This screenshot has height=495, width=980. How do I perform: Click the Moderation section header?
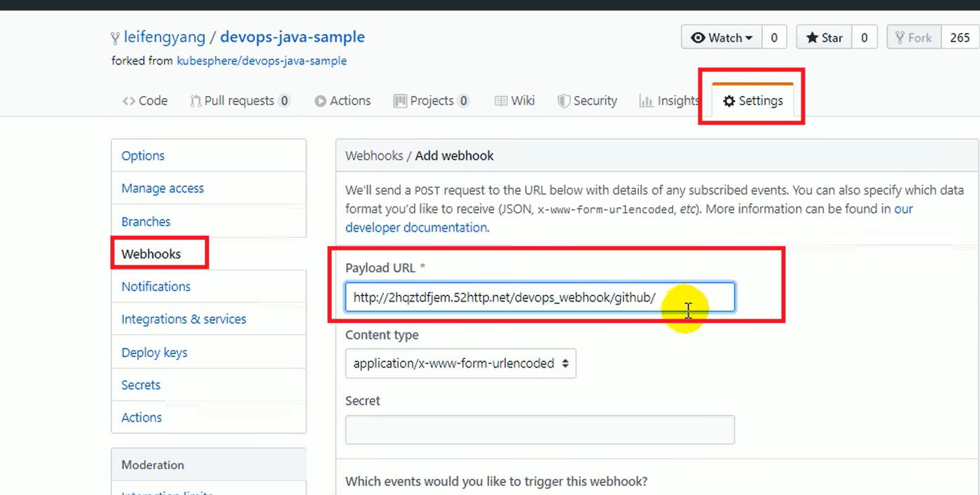tap(209, 465)
